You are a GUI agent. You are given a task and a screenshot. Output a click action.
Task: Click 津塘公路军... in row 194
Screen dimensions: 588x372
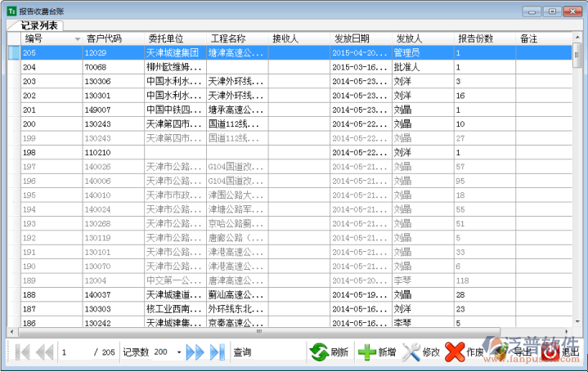pos(236,209)
